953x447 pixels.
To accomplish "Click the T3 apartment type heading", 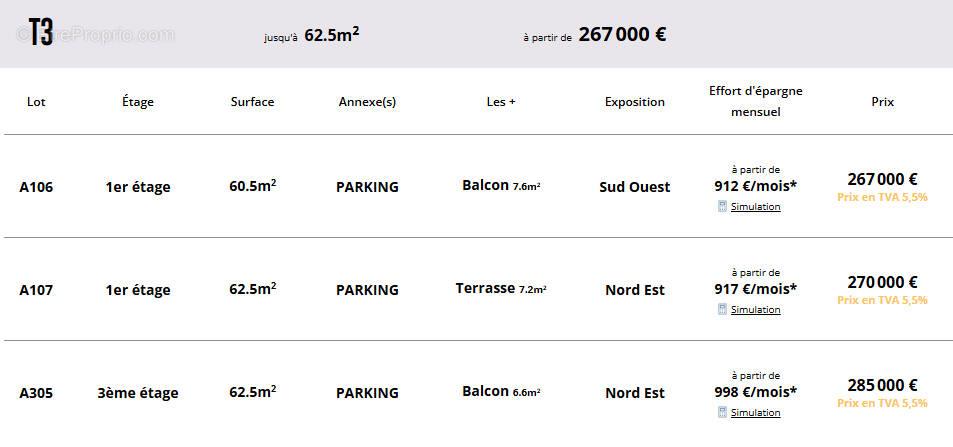I will [41, 33].
